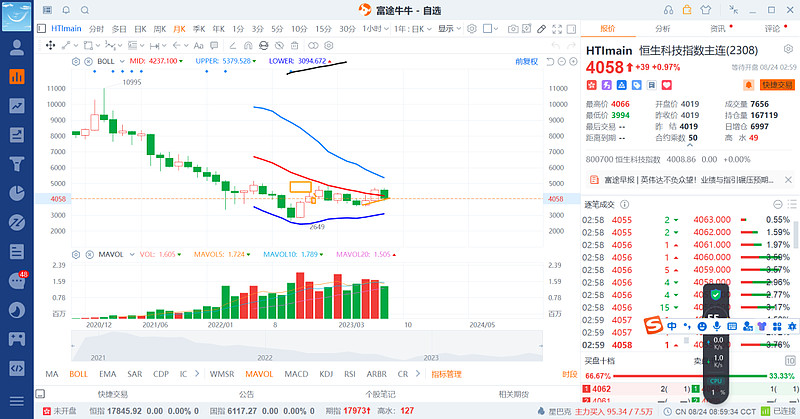This screenshot has width=800, height=419.
Task: Open the account profile sidebar icon
Action: [x=17, y=47]
